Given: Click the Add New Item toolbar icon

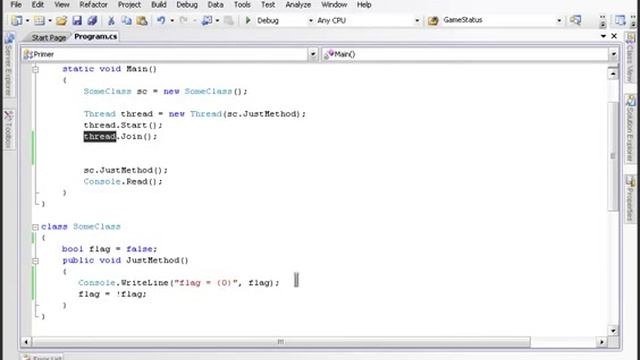Looking at the screenshot, I should (x=39, y=20).
